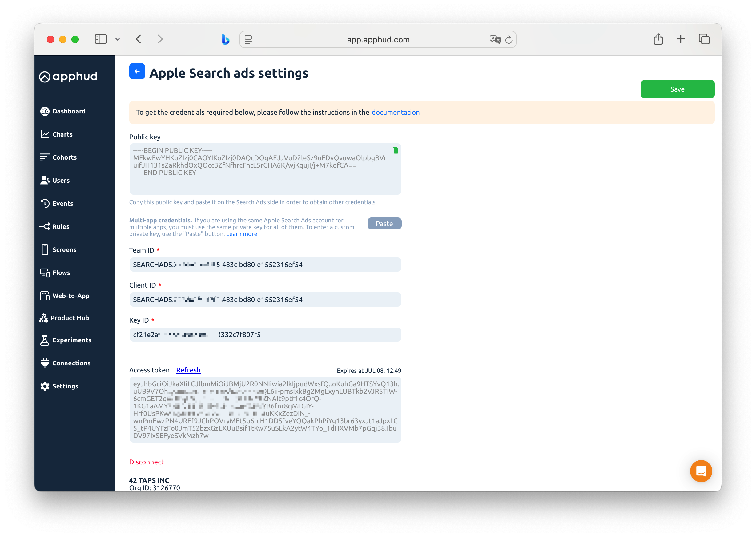Go forward in Safari history

point(160,39)
